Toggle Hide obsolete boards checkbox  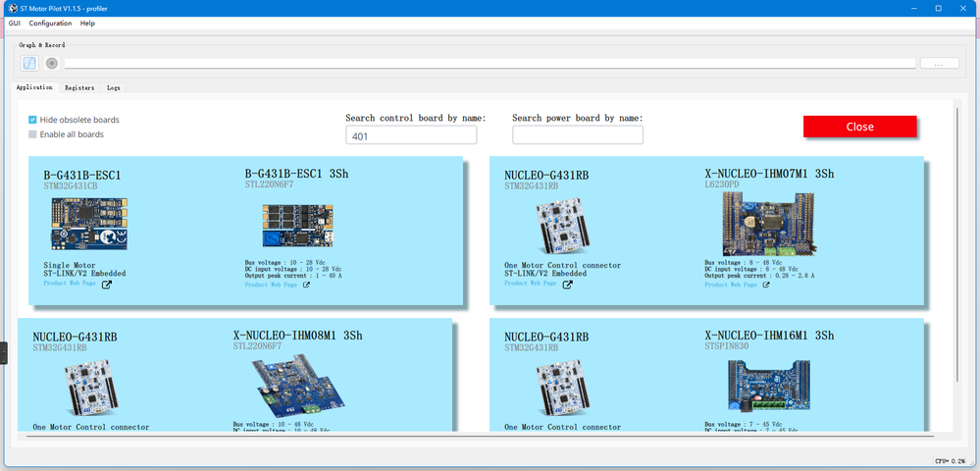point(32,120)
